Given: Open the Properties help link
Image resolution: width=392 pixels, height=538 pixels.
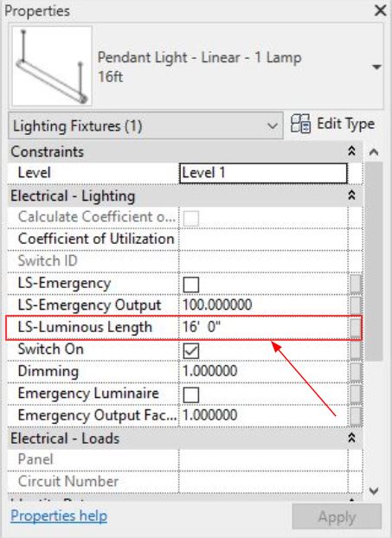Looking at the screenshot, I should 59,516.
